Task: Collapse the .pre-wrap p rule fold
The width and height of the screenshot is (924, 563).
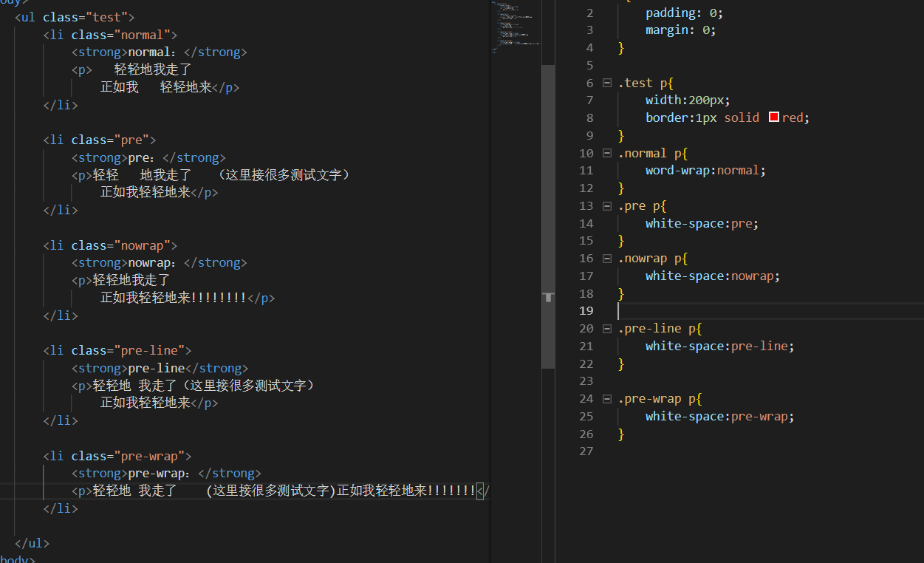Action: click(607, 399)
